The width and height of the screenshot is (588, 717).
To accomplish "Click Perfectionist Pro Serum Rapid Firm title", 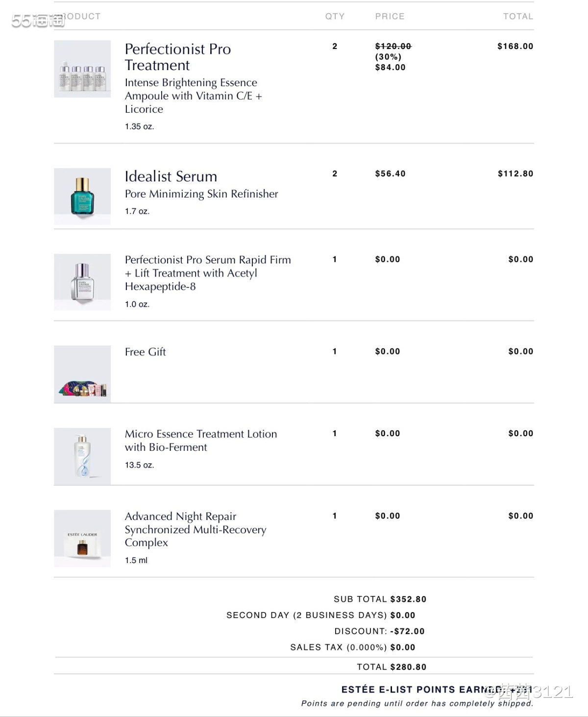I will point(208,273).
